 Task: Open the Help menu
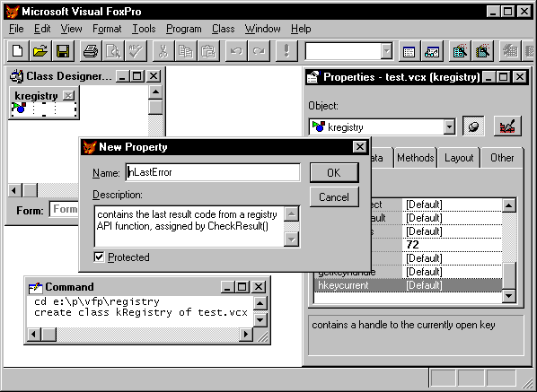point(301,29)
